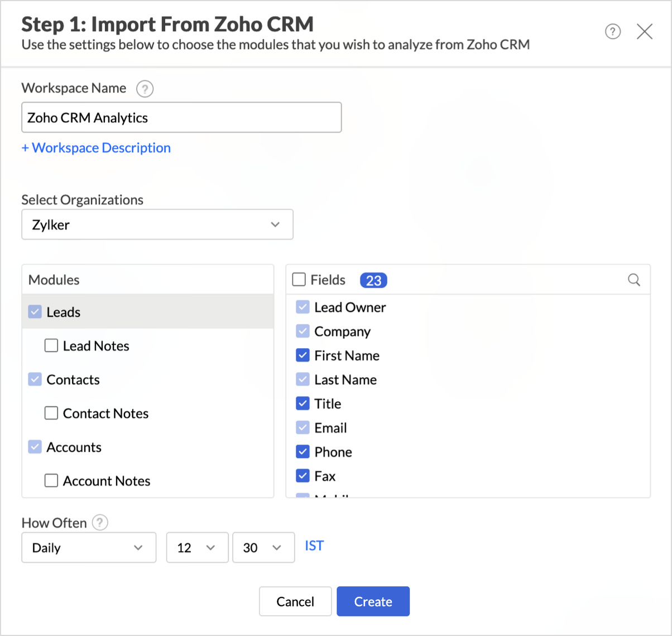Open the Select Organizations dropdown

coord(157,225)
